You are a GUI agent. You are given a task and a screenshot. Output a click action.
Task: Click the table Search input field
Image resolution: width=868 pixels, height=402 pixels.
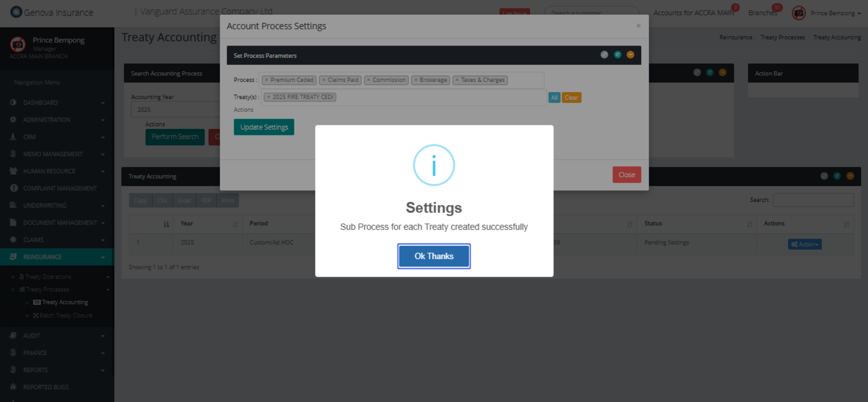click(813, 200)
